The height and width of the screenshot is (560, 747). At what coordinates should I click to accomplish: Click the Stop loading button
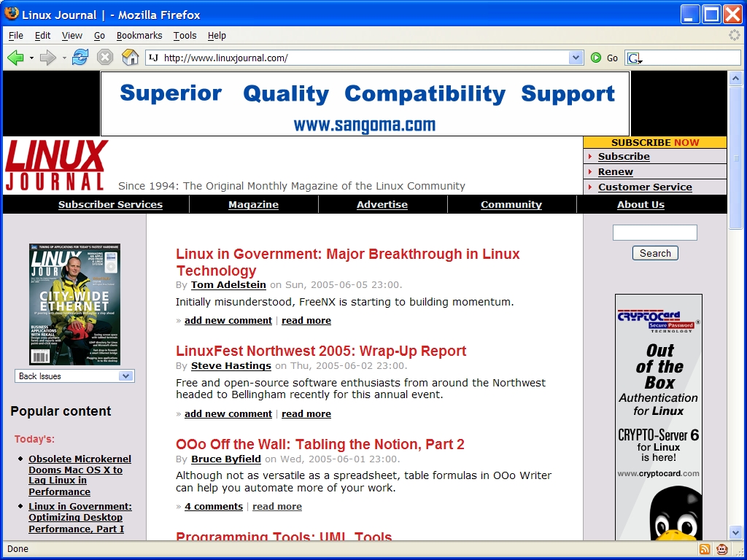[x=105, y=58]
